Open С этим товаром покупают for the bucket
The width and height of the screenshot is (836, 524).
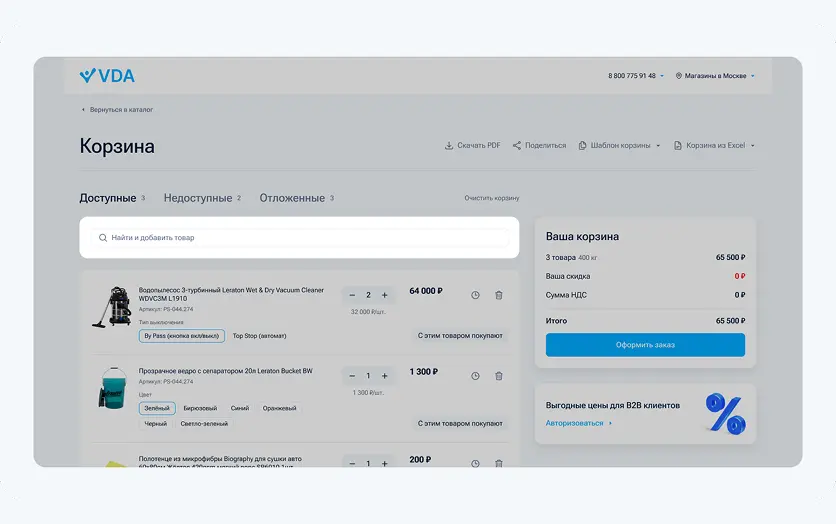[x=460, y=423]
